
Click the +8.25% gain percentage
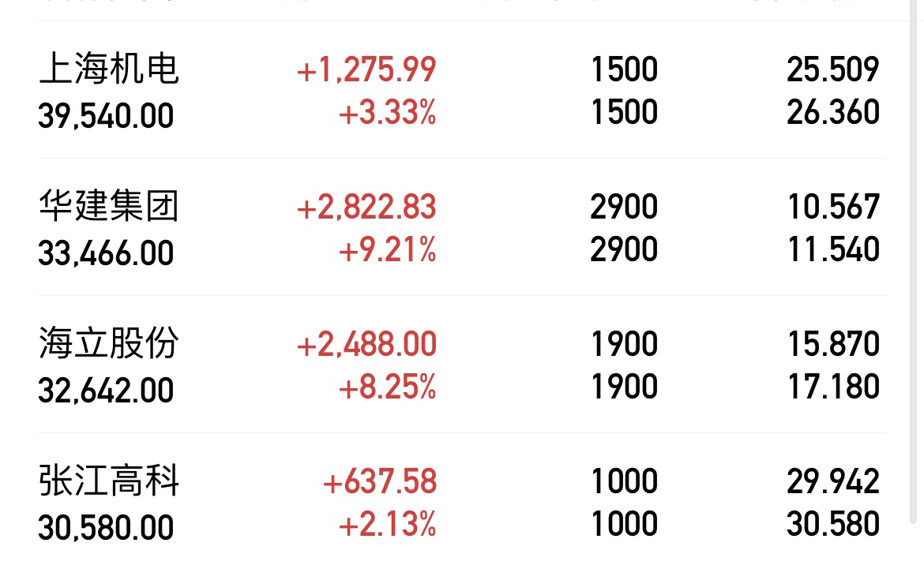387,387
